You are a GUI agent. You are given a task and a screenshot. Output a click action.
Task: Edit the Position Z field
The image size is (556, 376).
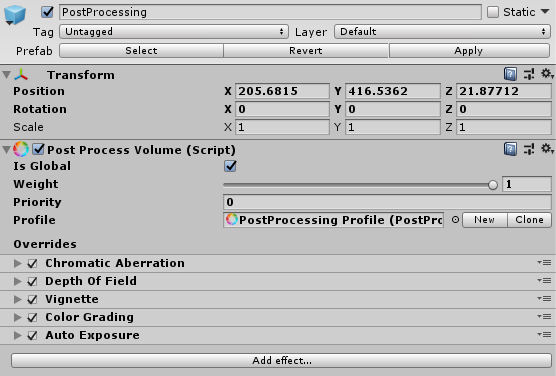pyautogui.click(x=504, y=91)
